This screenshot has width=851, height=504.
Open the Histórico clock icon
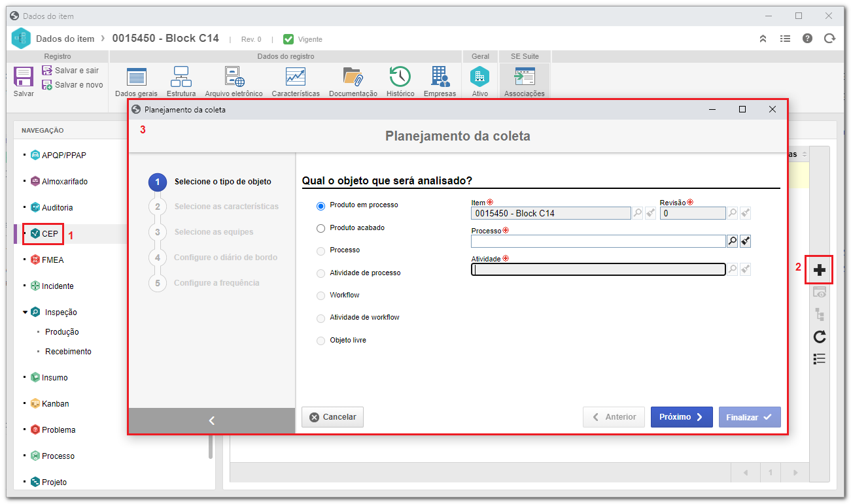[x=400, y=76]
